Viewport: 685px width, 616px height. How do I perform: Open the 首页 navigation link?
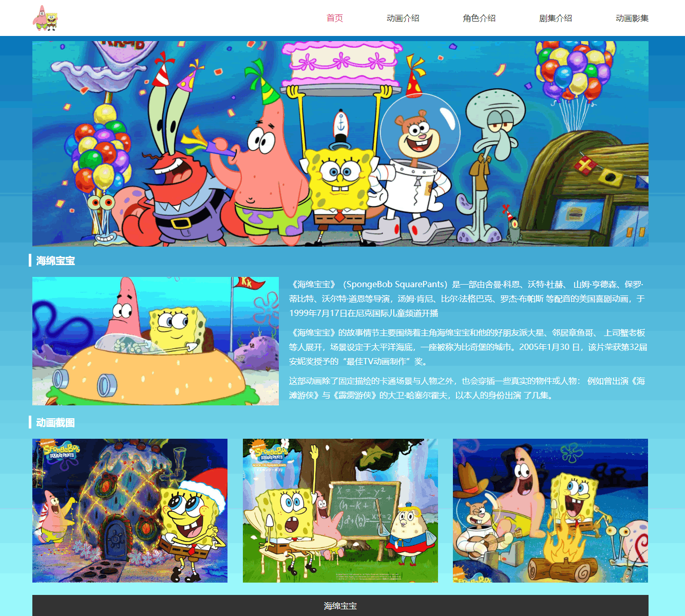[335, 18]
